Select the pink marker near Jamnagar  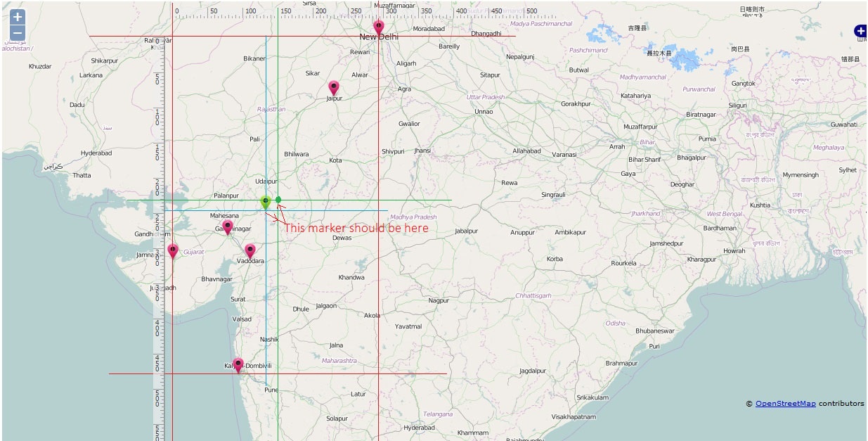[x=172, y=251]
